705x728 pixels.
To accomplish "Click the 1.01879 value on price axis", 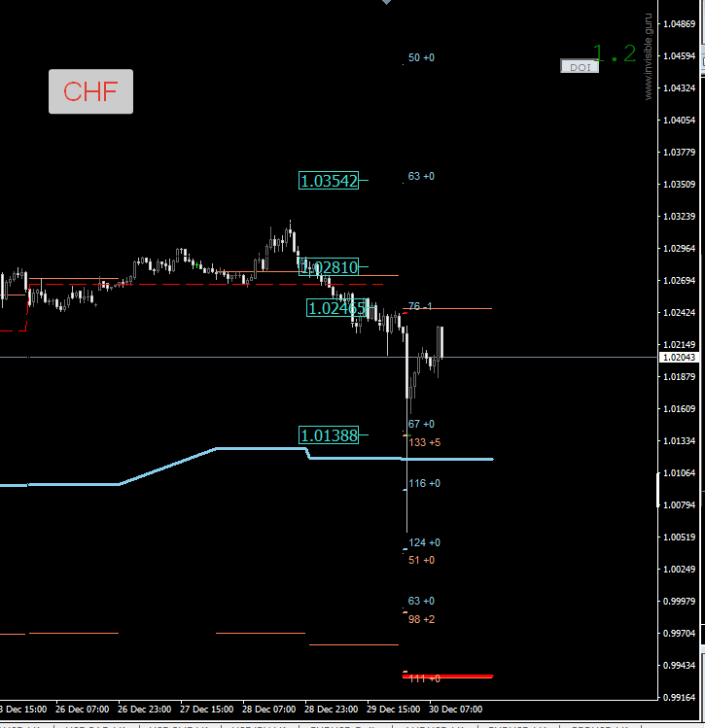I will pyautogui.click(x=680, y=376).
